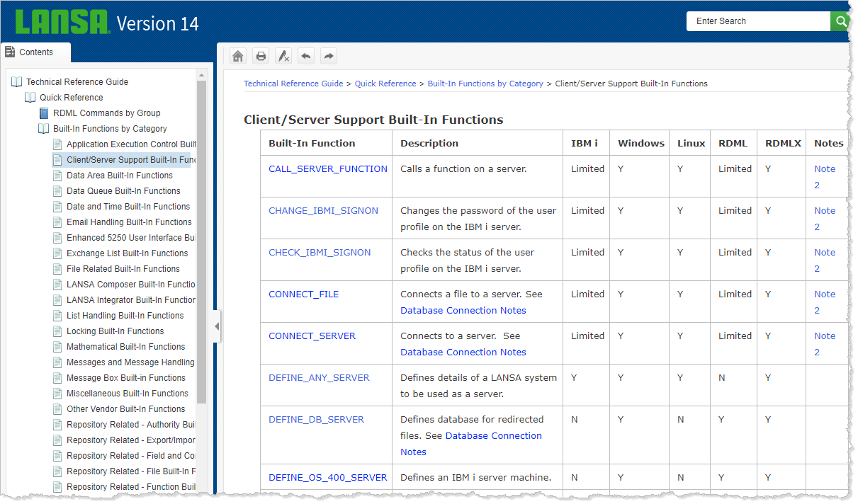Go forward using the Forward arrow icon
The height and width of the screenshot is (504, 858).
pos(328,56)
